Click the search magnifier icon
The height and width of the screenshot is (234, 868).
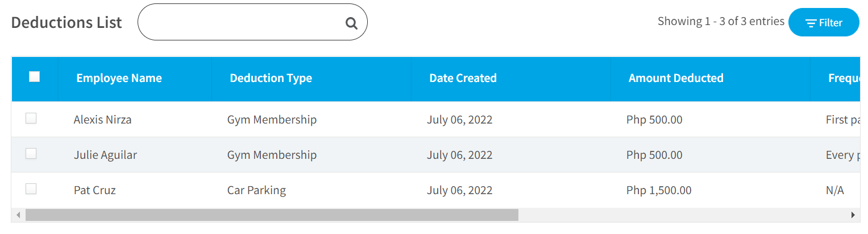(x=351, y=23)
